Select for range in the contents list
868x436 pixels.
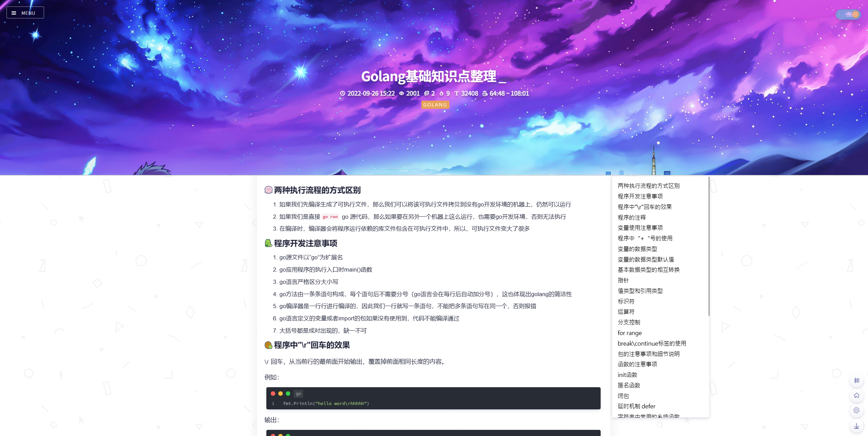[629, 333]
